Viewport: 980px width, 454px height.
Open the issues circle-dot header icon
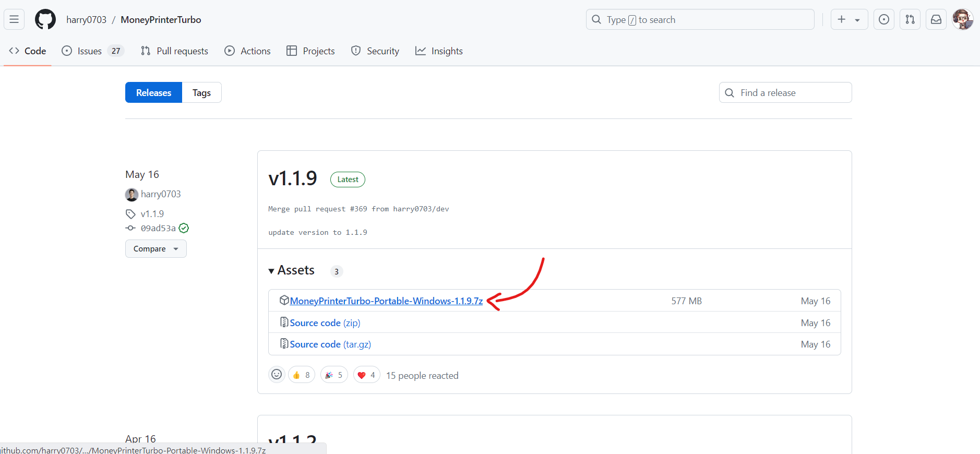(884, 19)
